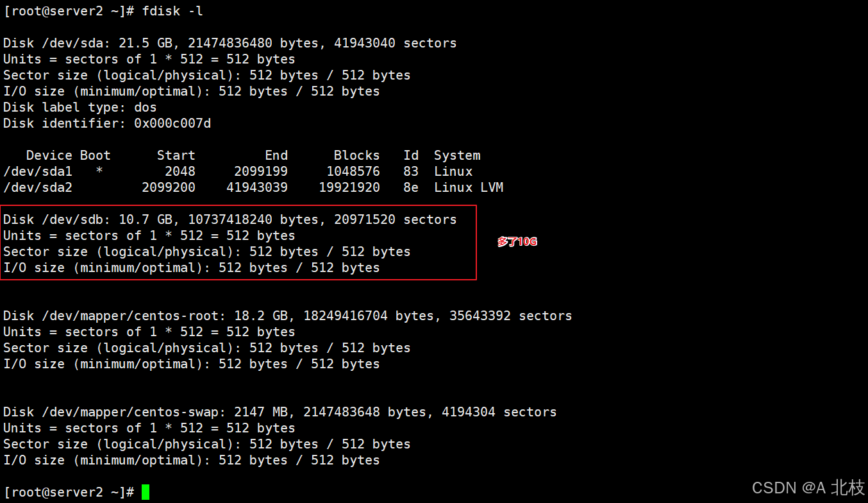Click the "Disk /dev/sdb:" label
Viewport: 868px width, 503px height.
(57, 219)
